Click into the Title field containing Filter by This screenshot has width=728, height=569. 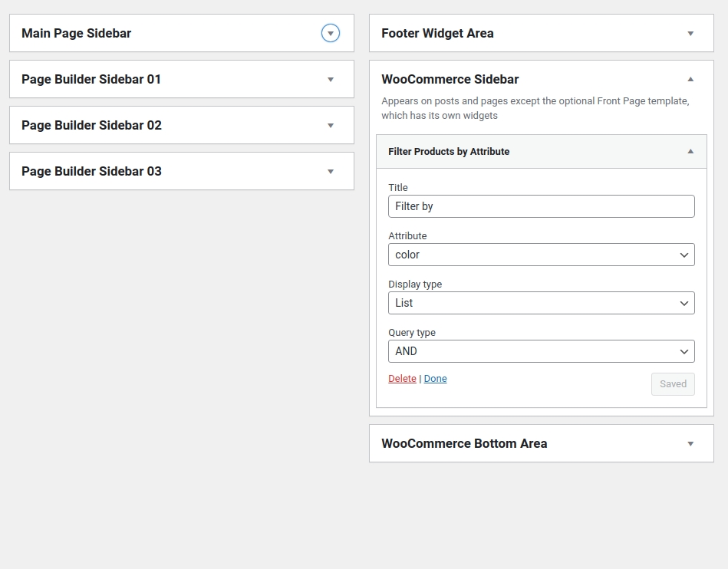[x=541, y=206]
